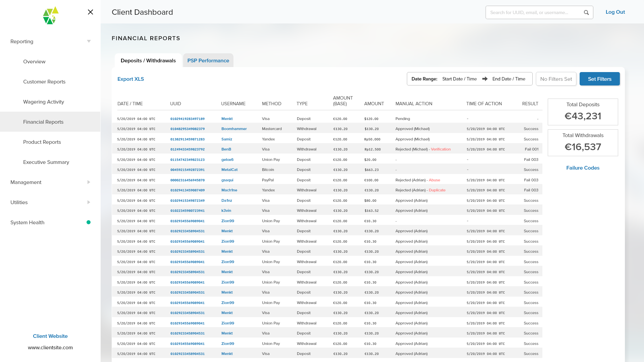This screenshot has height=362, width=644.
Task: Open user Boomhammer's profile link
Action: [234, 129]
